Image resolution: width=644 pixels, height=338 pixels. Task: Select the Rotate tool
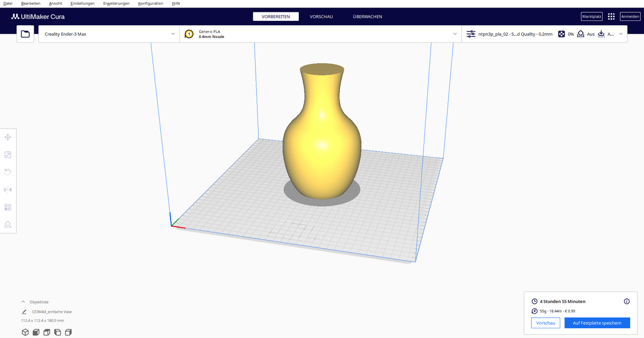pos(8,172)
